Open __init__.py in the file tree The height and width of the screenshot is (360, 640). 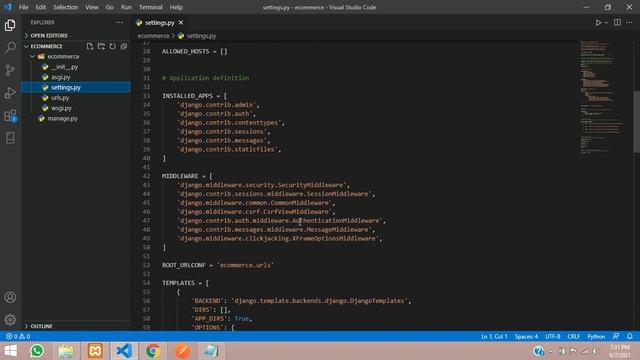pos(76,67)
